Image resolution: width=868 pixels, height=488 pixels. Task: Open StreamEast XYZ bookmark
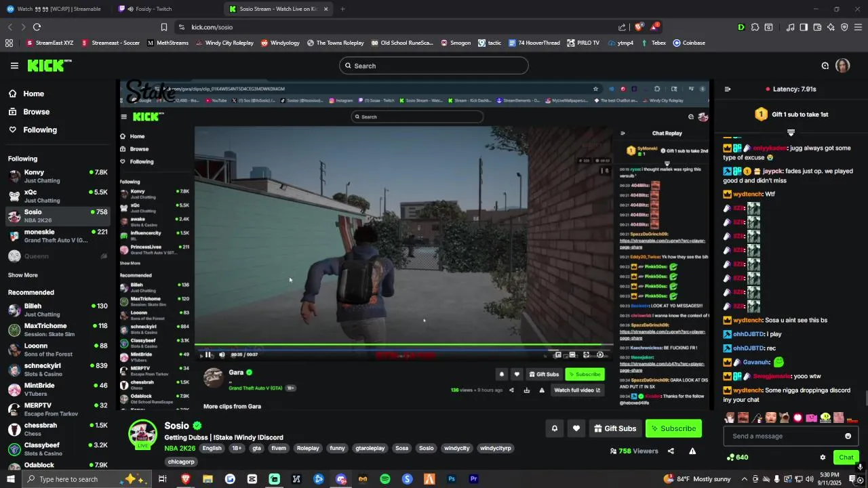pyautogui.click(x=50, y=43)
